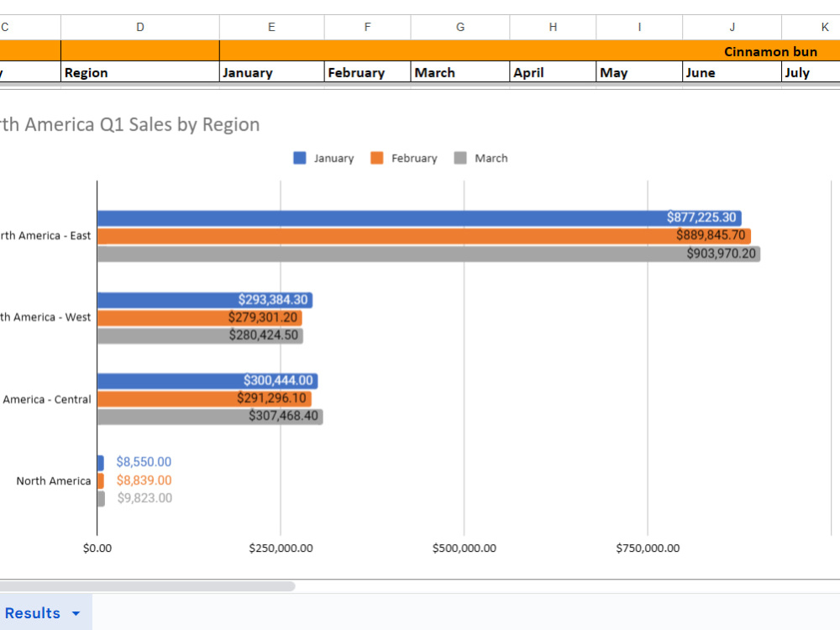Click the $293,384.30 January West bar
The width and height of the screenshot is (840, 630).
[205, 300]
